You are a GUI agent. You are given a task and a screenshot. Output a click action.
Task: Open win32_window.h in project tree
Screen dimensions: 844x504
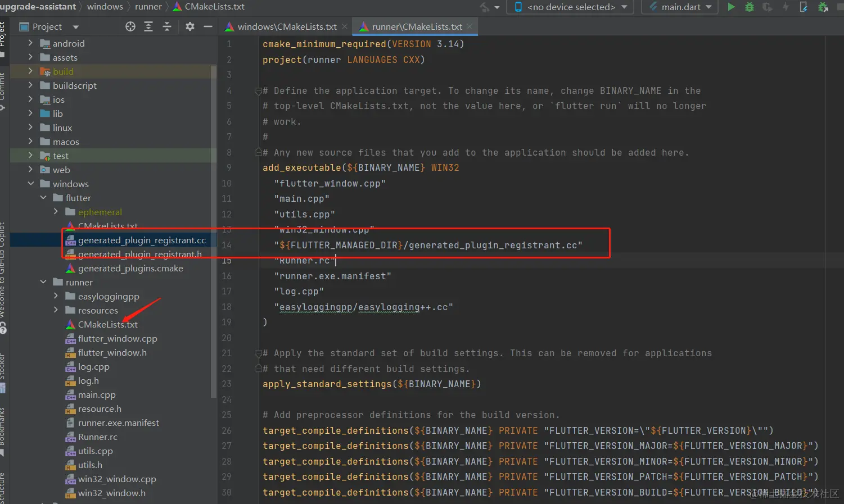click(x=112, y=493)
